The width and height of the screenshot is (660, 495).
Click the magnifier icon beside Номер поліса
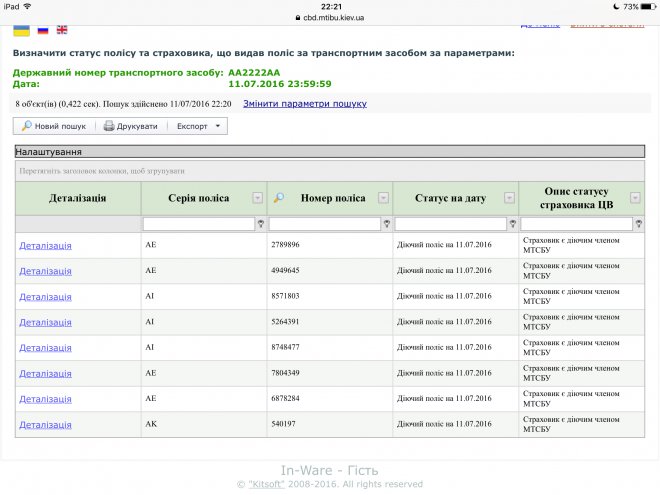tap(279, 198)
